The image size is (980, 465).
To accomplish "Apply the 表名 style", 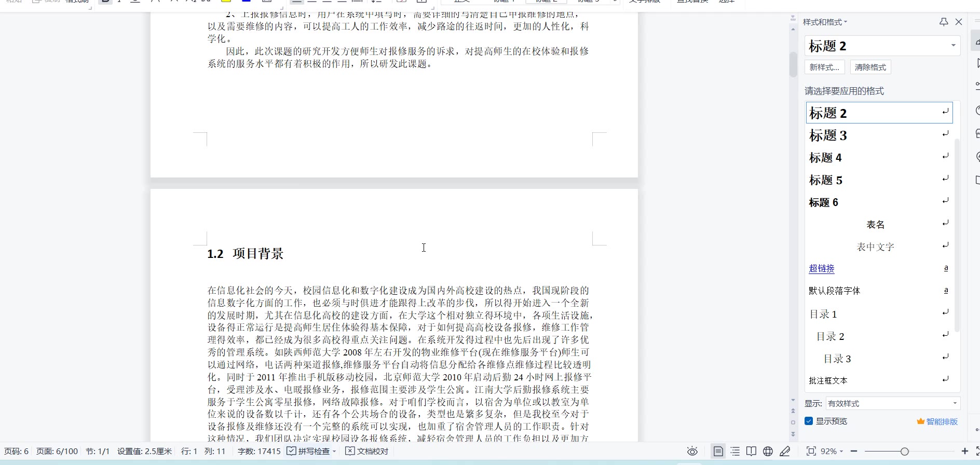I will click(879, 224).
